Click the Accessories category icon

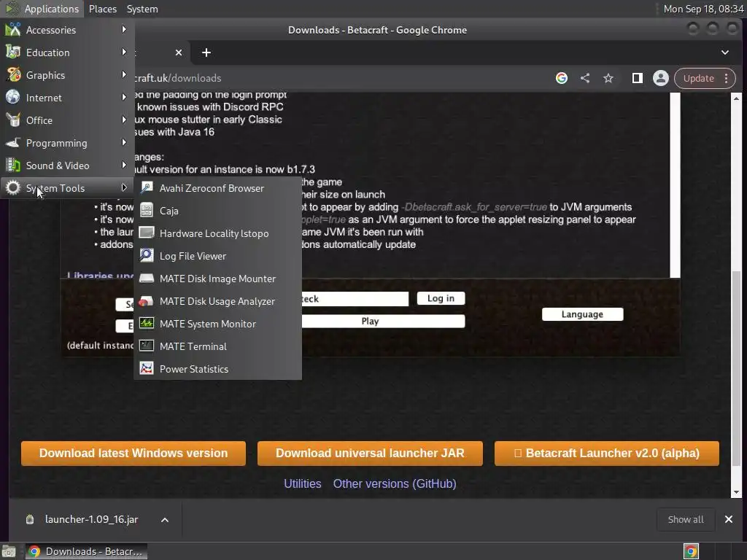coord(13,29)
